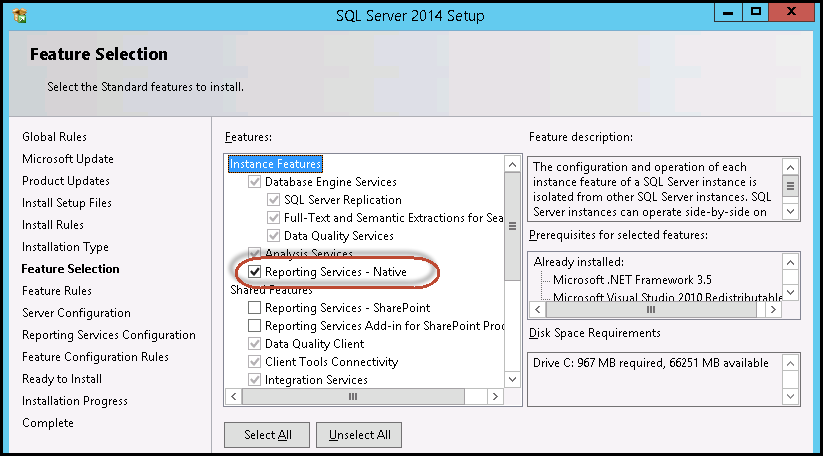823x456 pixels.
Task: Click the Unselect All button
Action: coord(360,435)
